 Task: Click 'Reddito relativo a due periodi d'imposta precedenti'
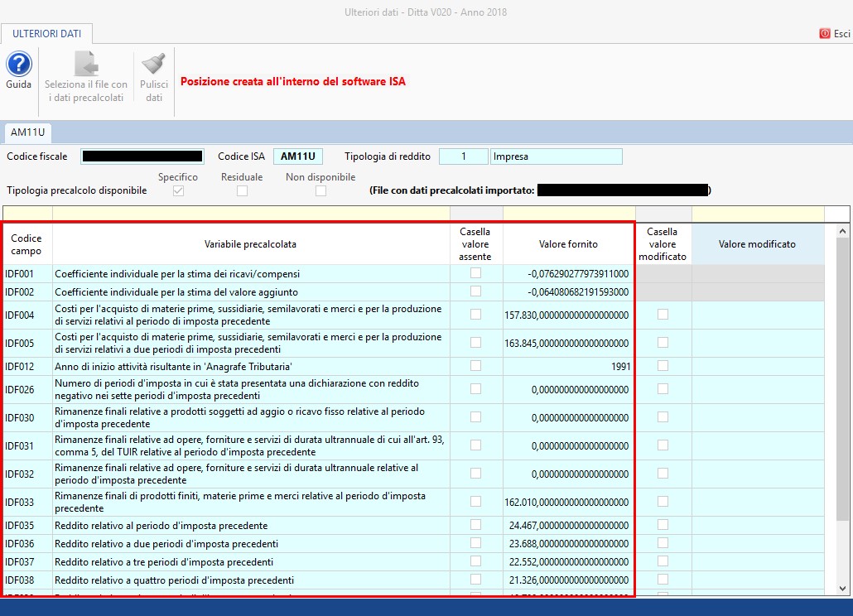(166, 544)
